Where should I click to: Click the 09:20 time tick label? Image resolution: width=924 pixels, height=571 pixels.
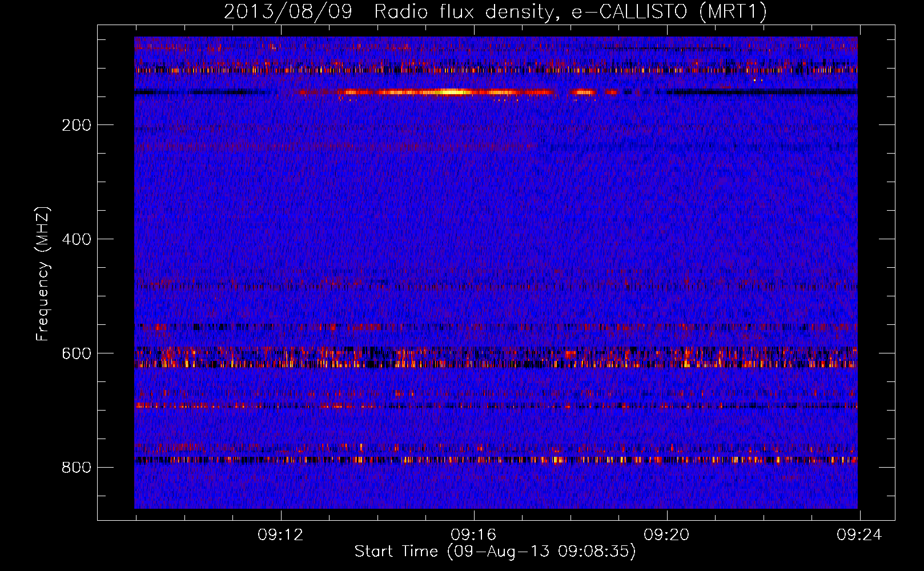pyautogui.click(x=666, y=535)
